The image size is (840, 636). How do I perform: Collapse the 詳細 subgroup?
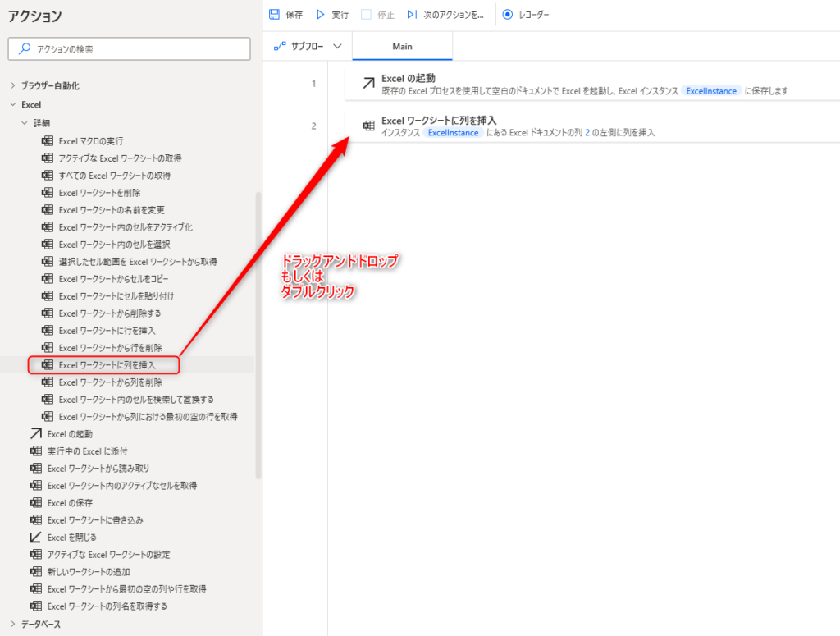pyautogui.click(x=25, y=123)
